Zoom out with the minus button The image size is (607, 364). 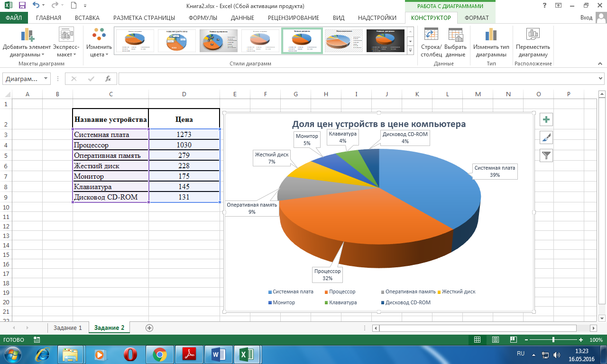(526, 340)
